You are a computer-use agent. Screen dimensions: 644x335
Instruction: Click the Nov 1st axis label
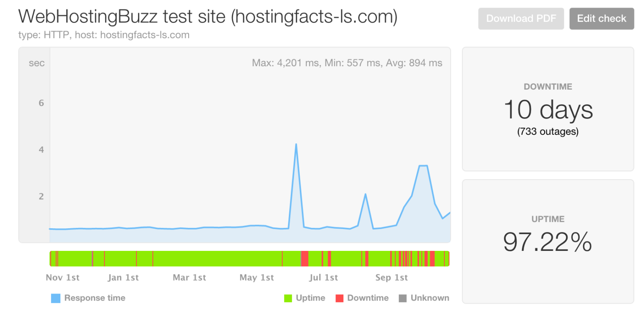62,277
